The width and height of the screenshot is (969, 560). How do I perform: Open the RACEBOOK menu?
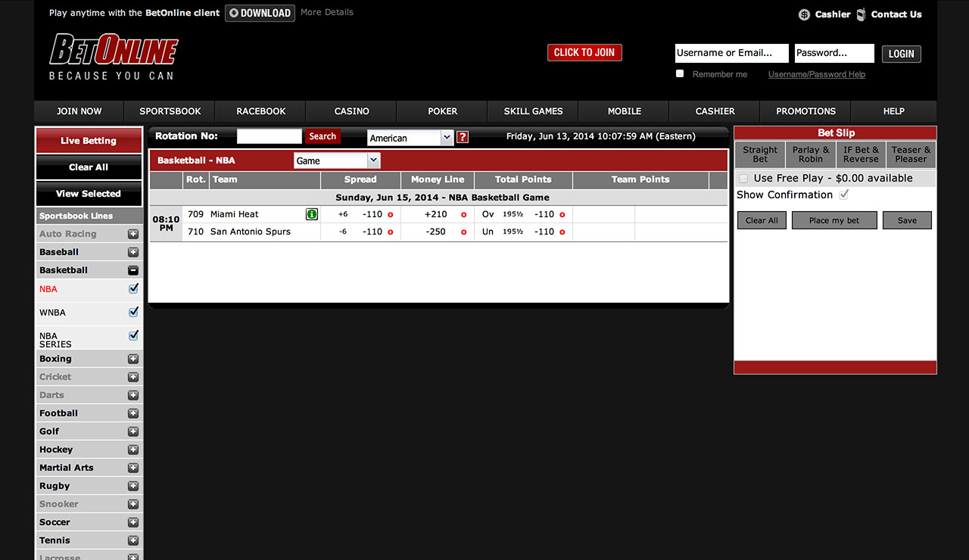click(x=261, y=111)
